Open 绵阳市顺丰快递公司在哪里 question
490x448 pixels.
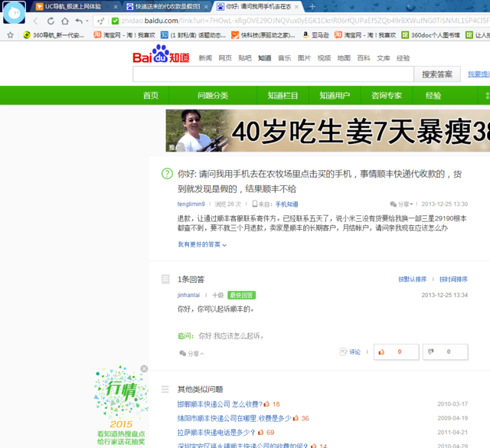click(x=234, y=418)
